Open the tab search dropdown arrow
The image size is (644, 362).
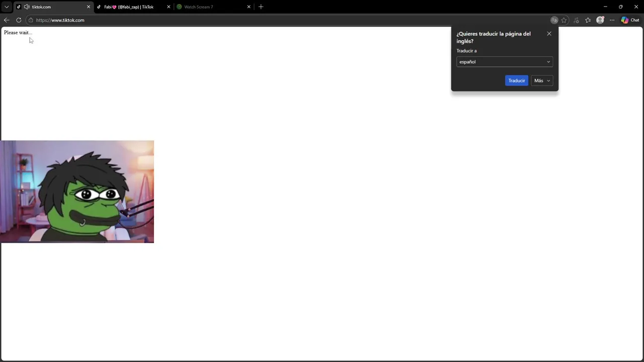pos(7,7)
